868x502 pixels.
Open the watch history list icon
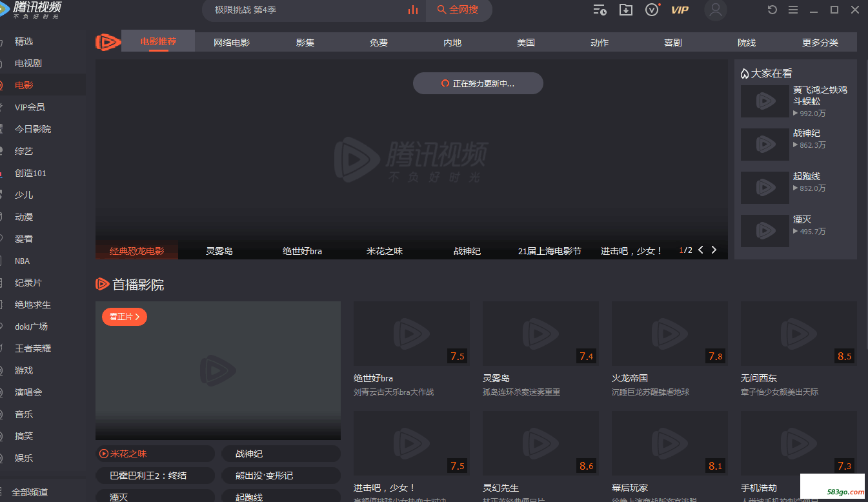click(600, 10)
